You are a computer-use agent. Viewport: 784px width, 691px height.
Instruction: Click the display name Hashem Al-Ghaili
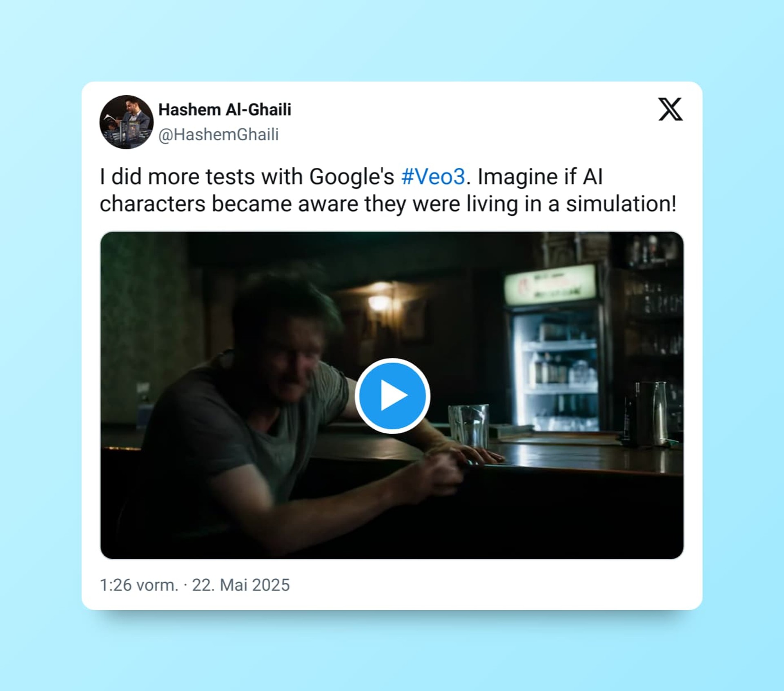coord(225,110)
